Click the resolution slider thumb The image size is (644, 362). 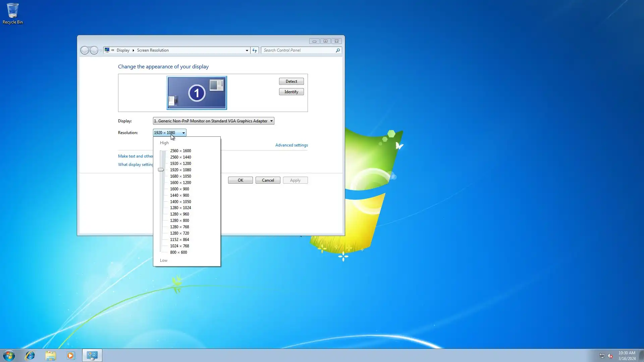(x=161, y=170)
